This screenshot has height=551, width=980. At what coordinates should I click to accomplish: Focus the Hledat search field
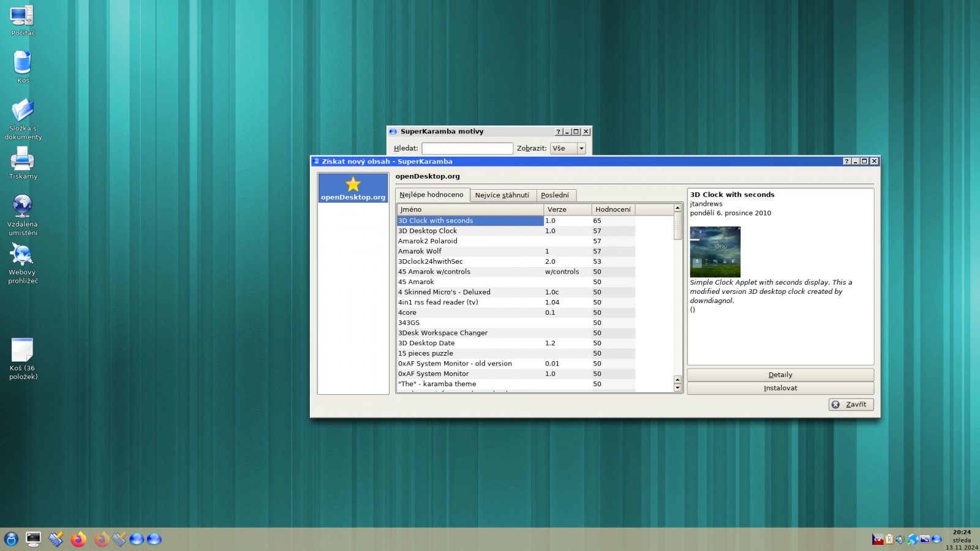point(467,148)
